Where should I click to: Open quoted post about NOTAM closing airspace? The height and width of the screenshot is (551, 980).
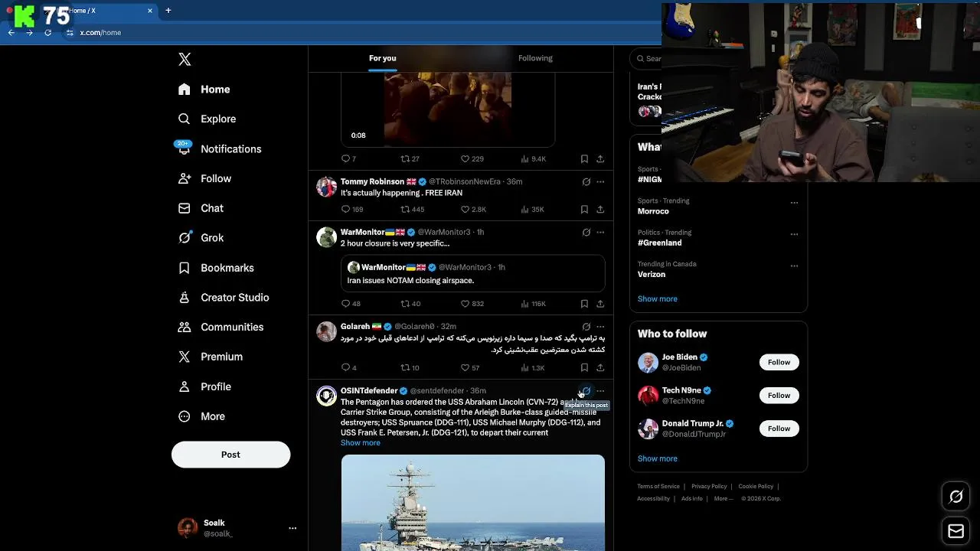coord(472,273)
